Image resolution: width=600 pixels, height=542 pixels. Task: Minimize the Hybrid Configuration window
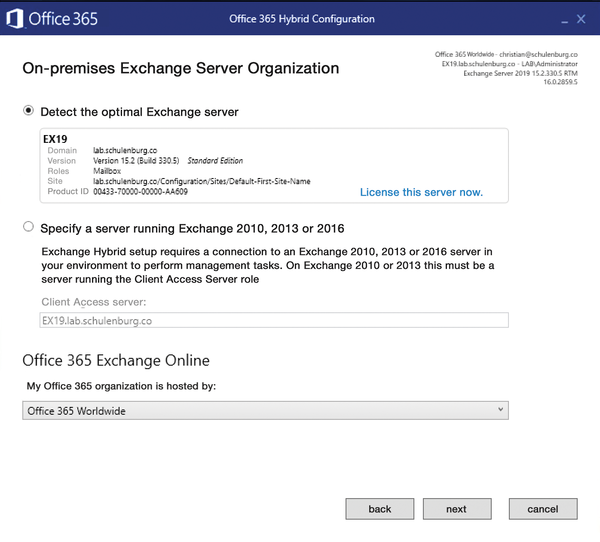pos(564,21)
